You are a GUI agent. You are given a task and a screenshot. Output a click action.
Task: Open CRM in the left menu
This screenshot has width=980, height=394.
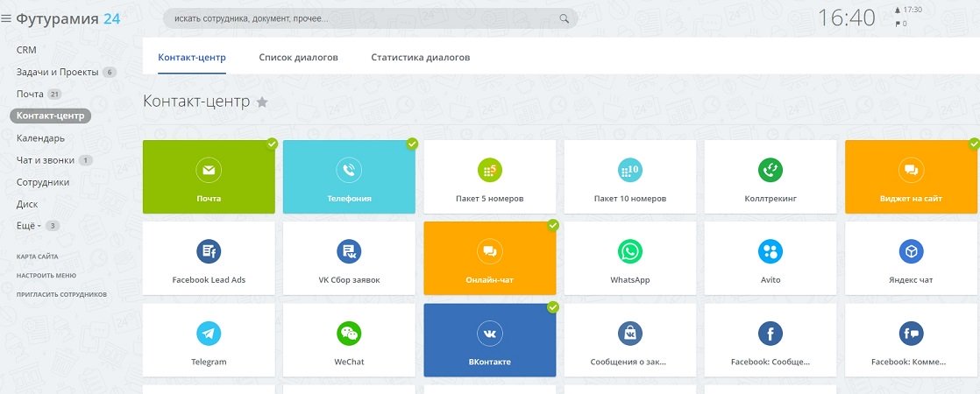click(26, 50)
